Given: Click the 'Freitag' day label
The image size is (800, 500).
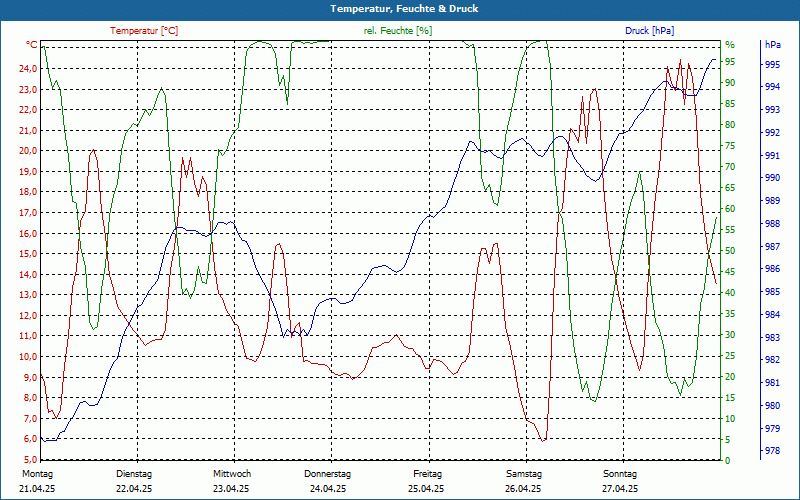Looking at the screenshot, I should pos(428,474).
